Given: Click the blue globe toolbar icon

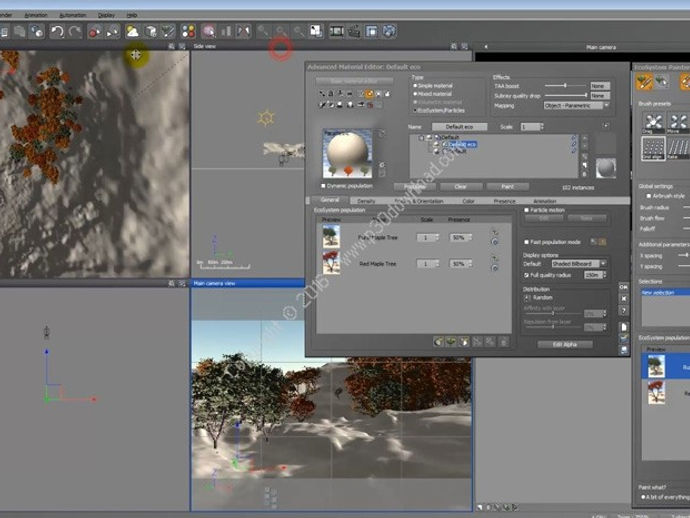Looking at the screenshot, I should pos(389,31).
